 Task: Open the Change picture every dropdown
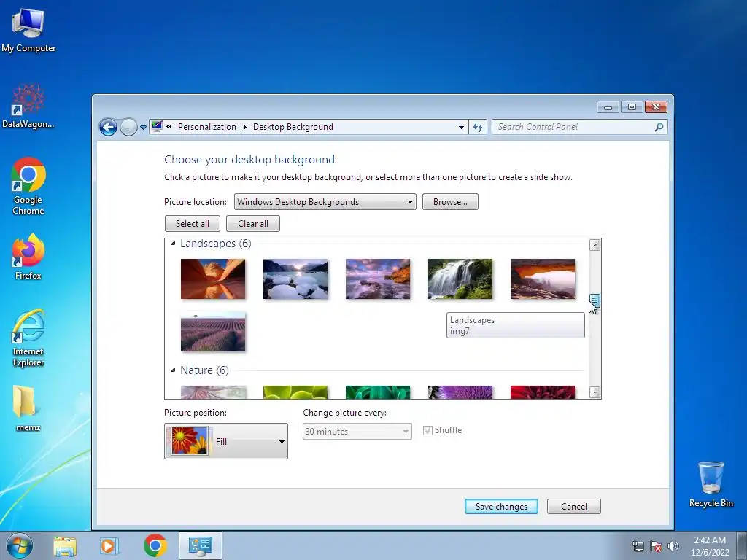pos(357,432)
